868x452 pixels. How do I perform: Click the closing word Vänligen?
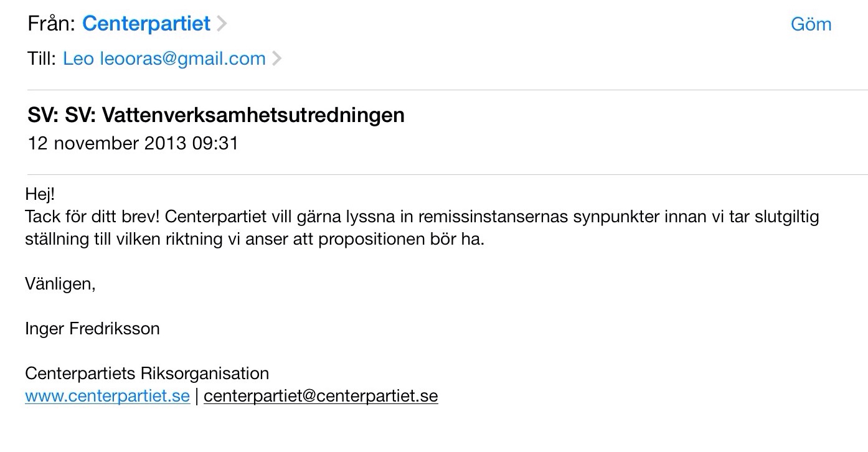click(60, 284)
